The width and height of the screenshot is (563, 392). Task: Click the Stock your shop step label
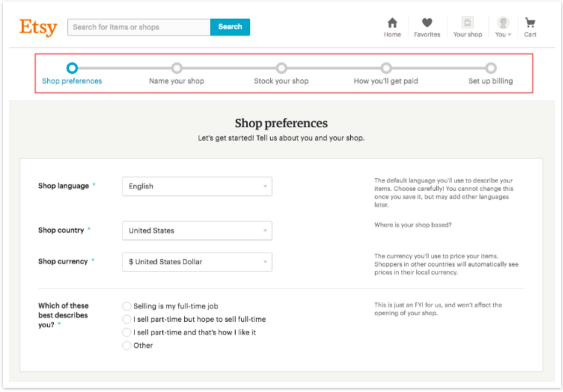(281, 81)
